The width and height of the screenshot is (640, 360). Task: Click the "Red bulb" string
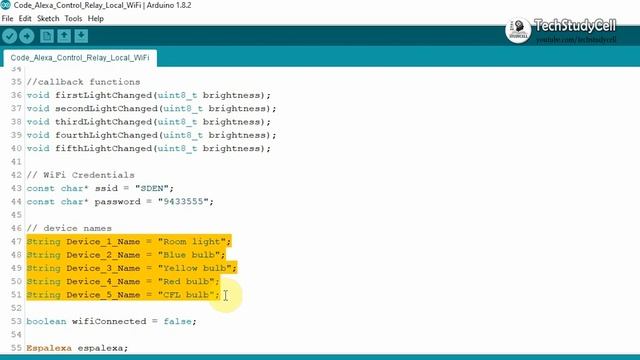(186, 282)
